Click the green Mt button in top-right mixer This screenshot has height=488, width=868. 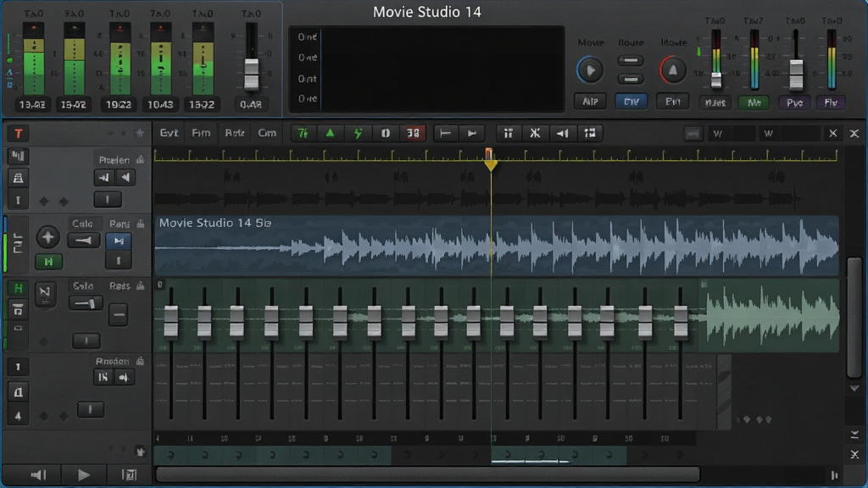754,103
